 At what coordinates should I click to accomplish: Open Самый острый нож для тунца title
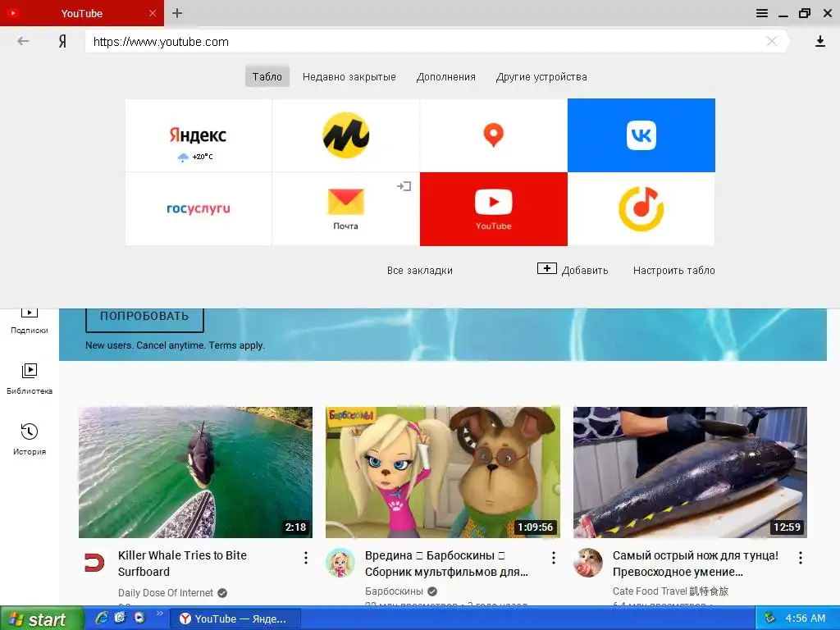[696, 564]
